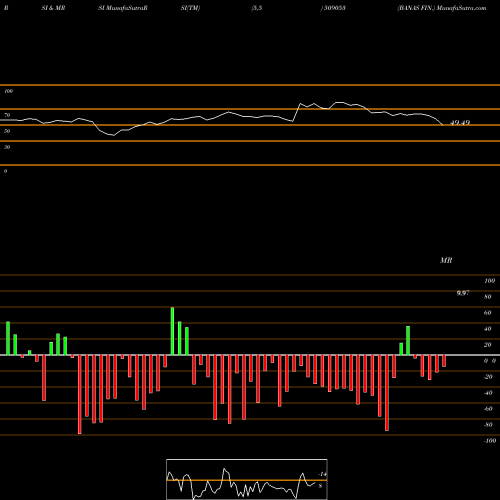This screenshot has width=500, height=500.
Task: Click the 'MR' panel label
Action: (x=446, y=260)
